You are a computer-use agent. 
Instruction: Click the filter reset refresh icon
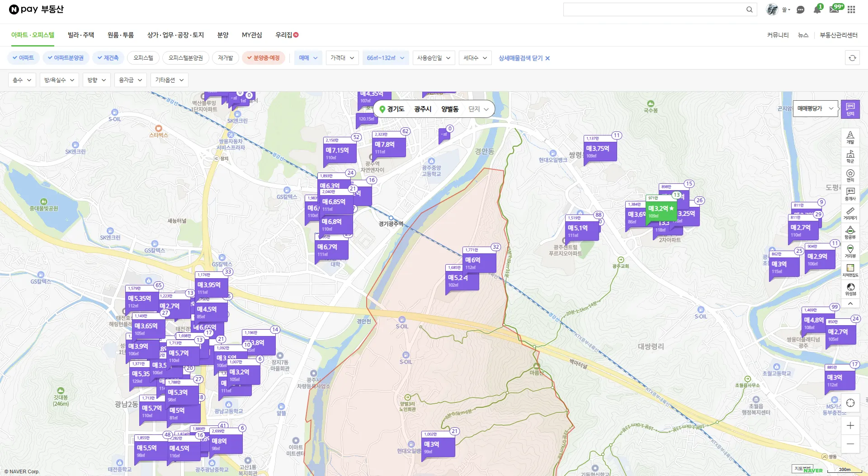(852, 58)
